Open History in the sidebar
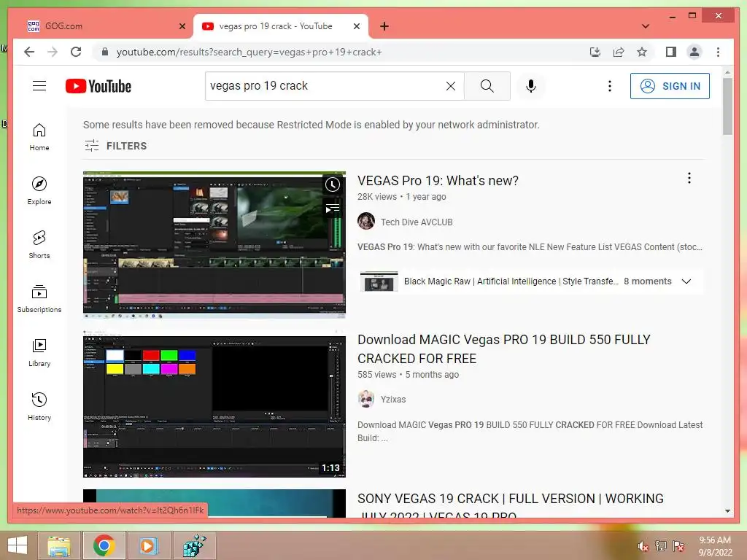 coord(39,407)
